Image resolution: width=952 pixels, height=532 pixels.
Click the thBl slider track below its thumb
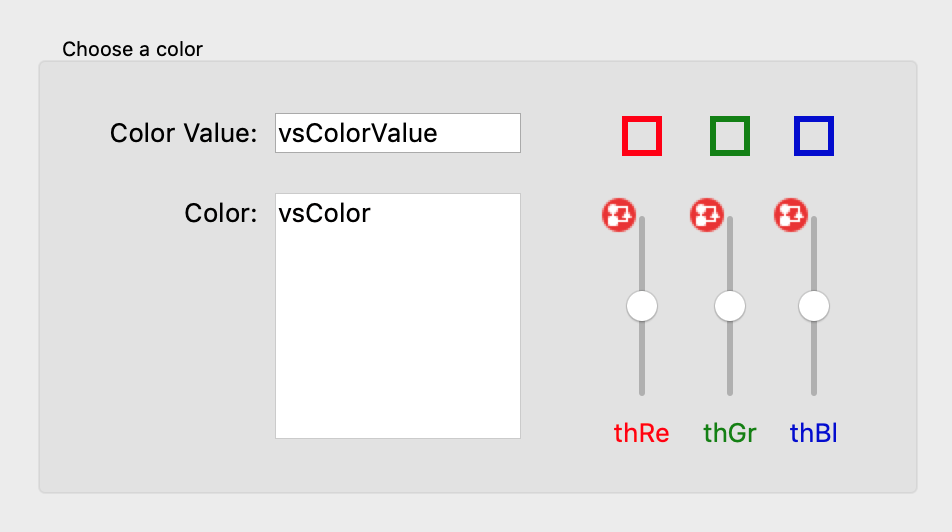coord(814,360)
